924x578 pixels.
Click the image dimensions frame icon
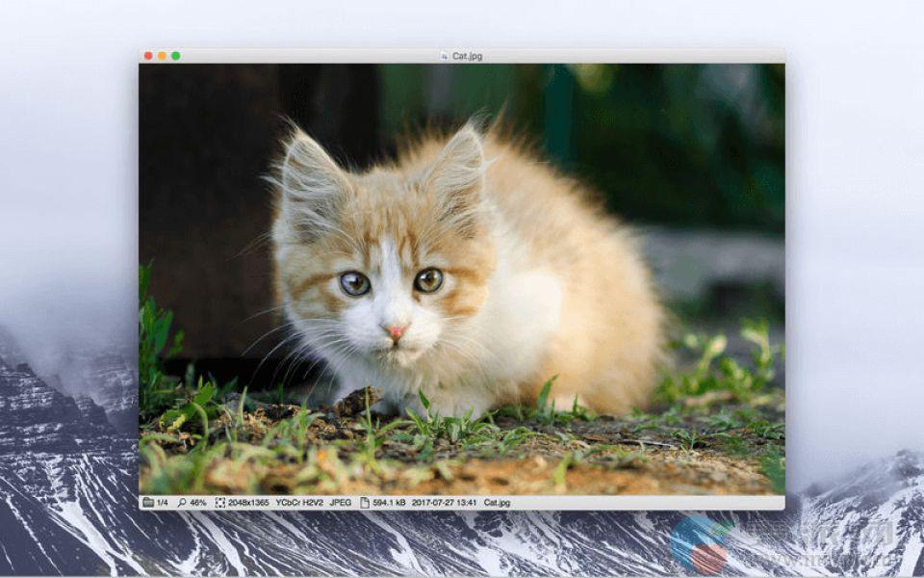220,503
